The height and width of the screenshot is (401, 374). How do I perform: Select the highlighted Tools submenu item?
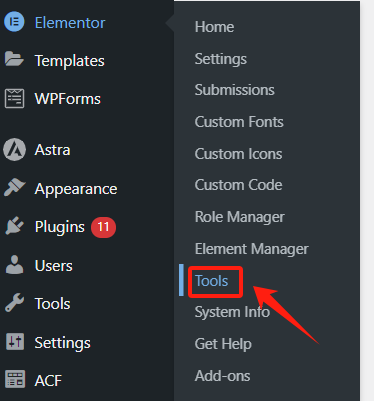point(211,281)
